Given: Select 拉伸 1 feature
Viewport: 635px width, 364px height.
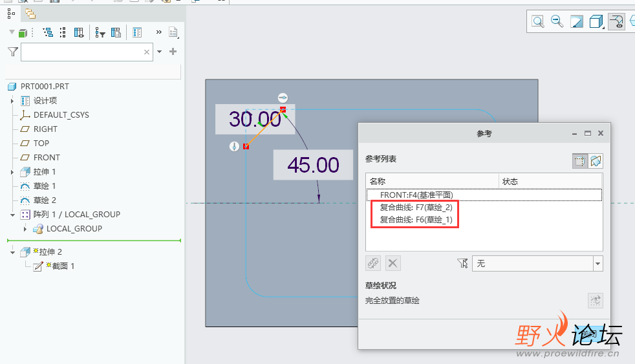Looking at the screenshot, I should click(x=45, y=172).
